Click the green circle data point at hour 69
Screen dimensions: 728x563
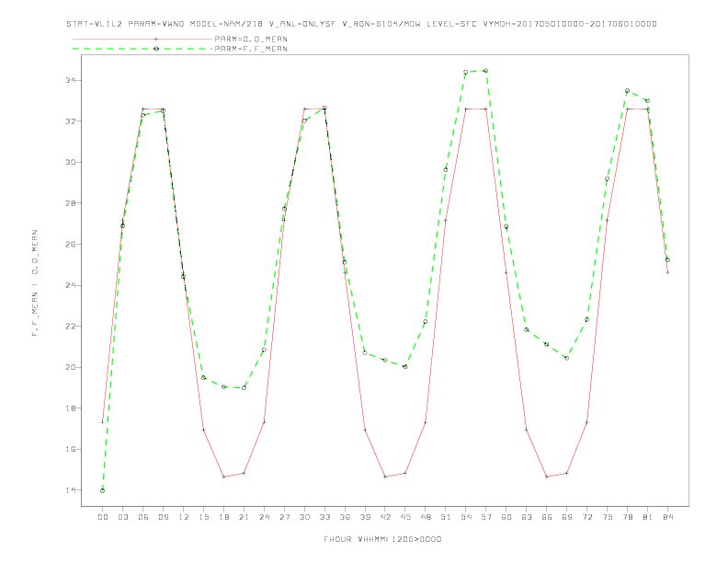coord(567,358)
